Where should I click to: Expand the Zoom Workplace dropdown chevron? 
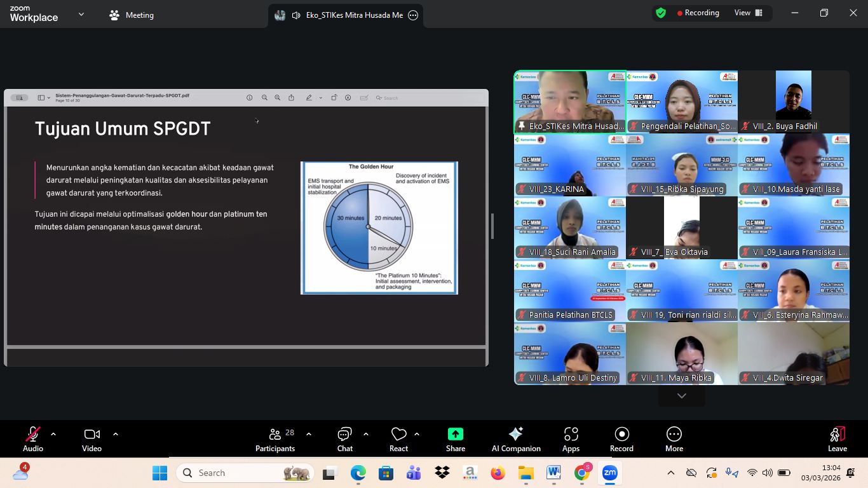(x=81, y=15)
